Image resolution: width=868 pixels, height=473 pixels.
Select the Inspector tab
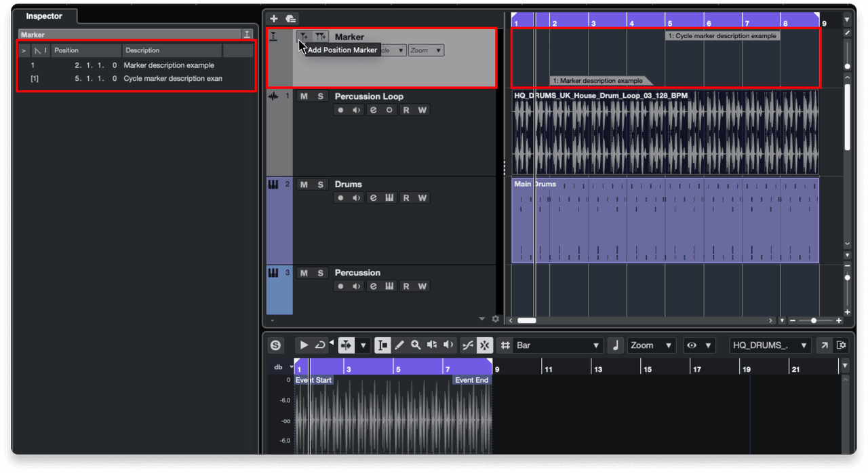coord(43,16)
